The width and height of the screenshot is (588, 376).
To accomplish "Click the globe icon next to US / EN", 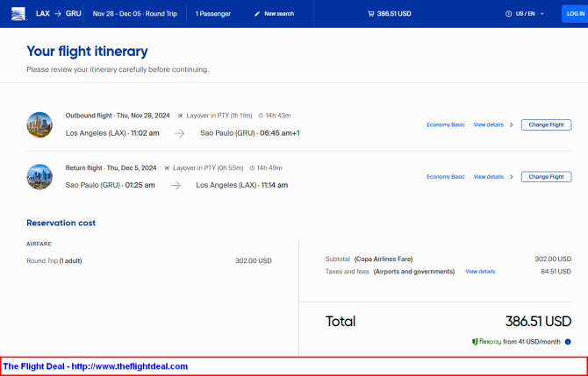I will [x=508, y=14].
